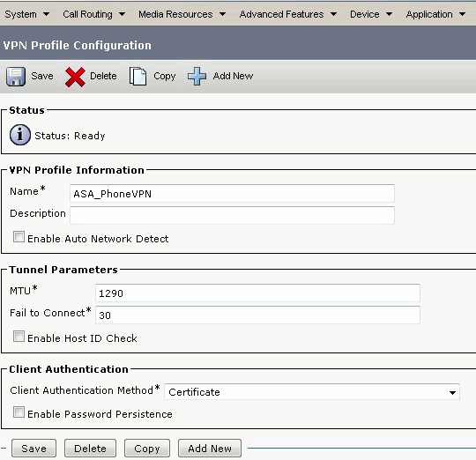Click the Copy pages icon
Viewport: 476px width, 460px height.
(138, 76)
